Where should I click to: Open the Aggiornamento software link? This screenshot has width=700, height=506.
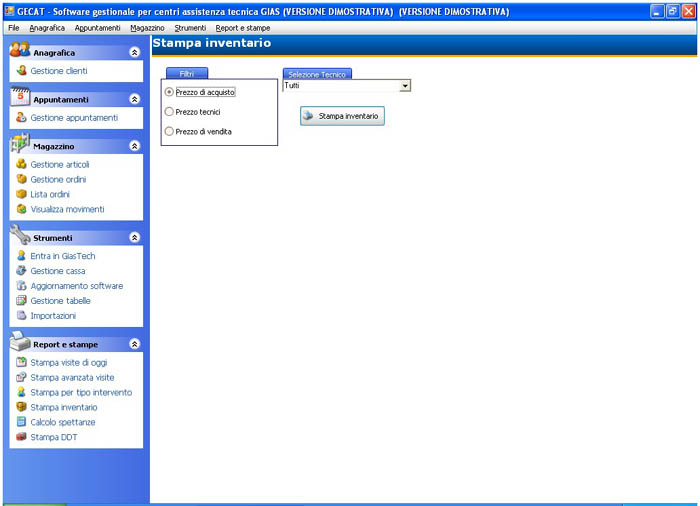[77, 286]
